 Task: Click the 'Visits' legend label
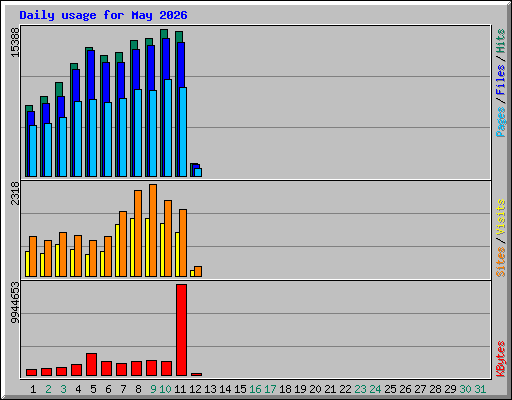[501, 218]
